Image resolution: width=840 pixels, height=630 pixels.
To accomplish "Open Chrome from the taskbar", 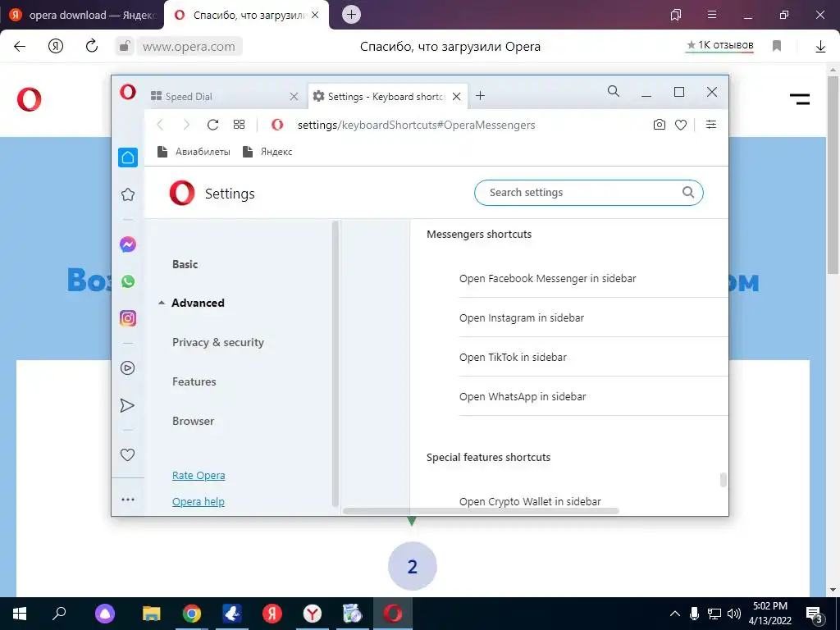I will click(x=192, y=614).
